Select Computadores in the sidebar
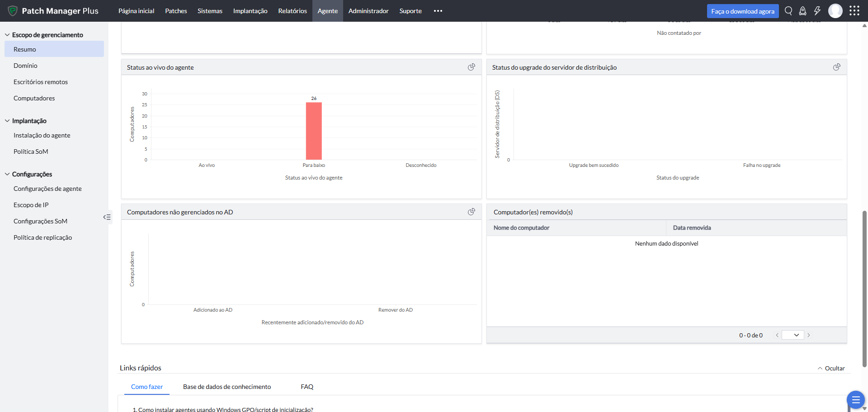868x412 pixels. pyautogui.click(x=34, y=98)
